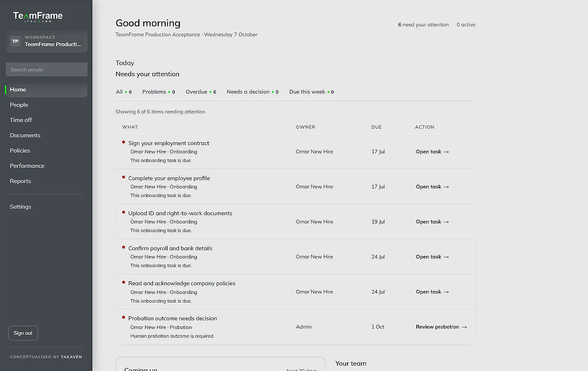
Task: Click 'Omar New Hire · Probation' subtitle
Action: (161, 327)
